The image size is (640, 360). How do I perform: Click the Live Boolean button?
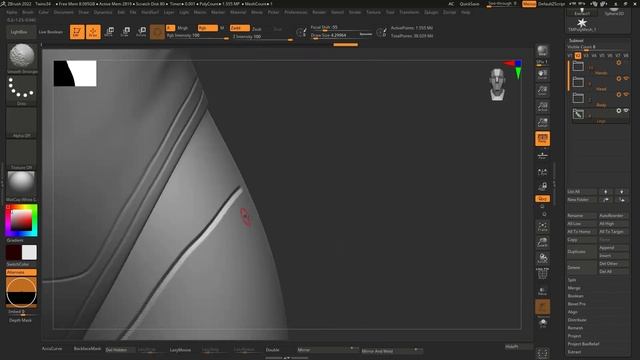tap(51, 32)
